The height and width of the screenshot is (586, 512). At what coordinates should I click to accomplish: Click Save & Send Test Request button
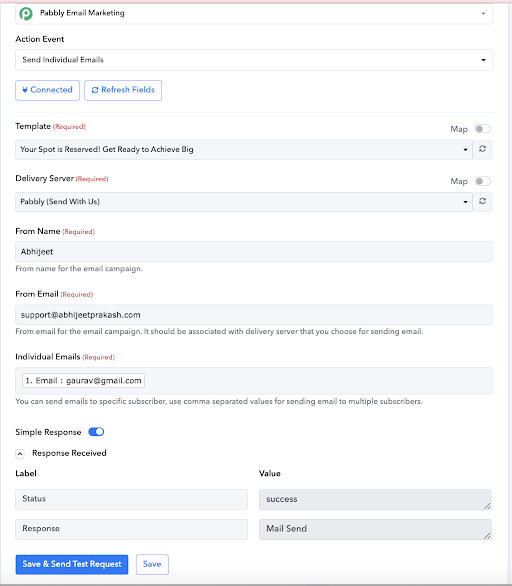click(72, 564)
